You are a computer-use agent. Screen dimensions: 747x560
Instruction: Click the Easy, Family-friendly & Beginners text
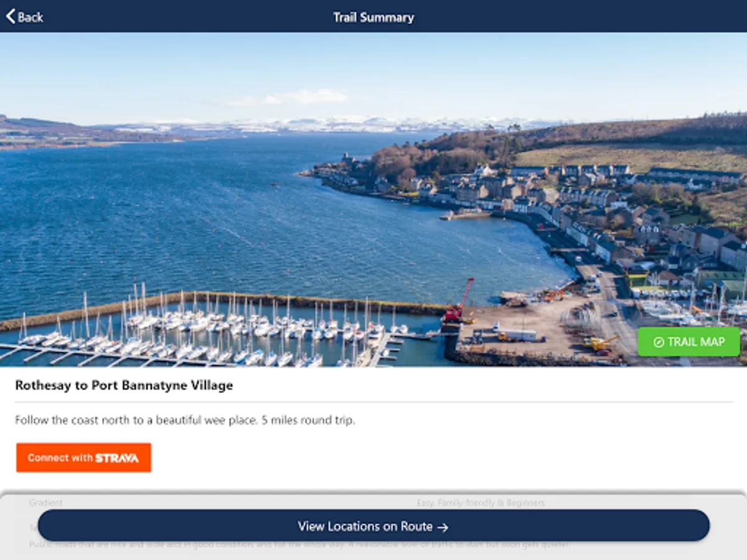(481, 502)
